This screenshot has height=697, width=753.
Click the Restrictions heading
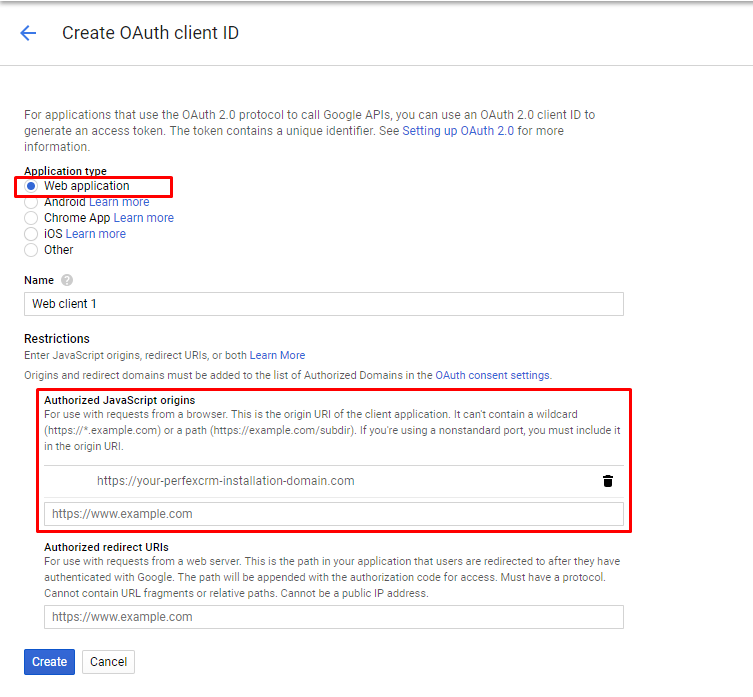[57, 339]
